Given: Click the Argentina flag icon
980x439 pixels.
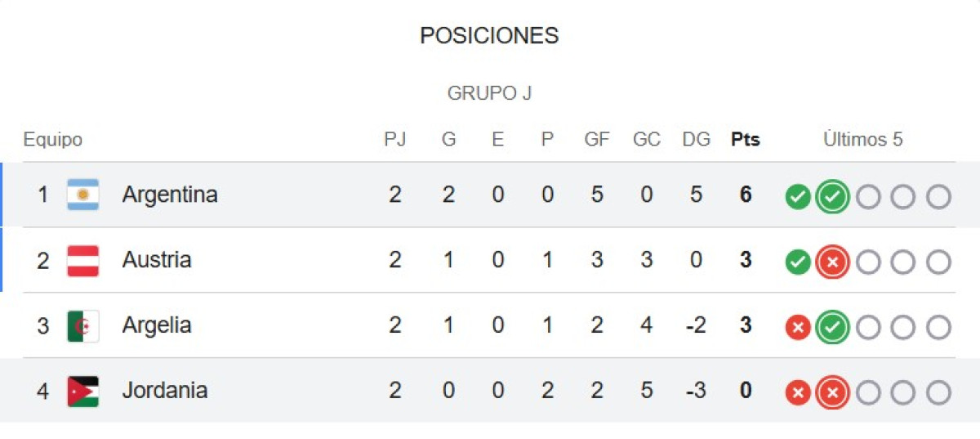Looking at the screenshot, I should pos(82,195).
